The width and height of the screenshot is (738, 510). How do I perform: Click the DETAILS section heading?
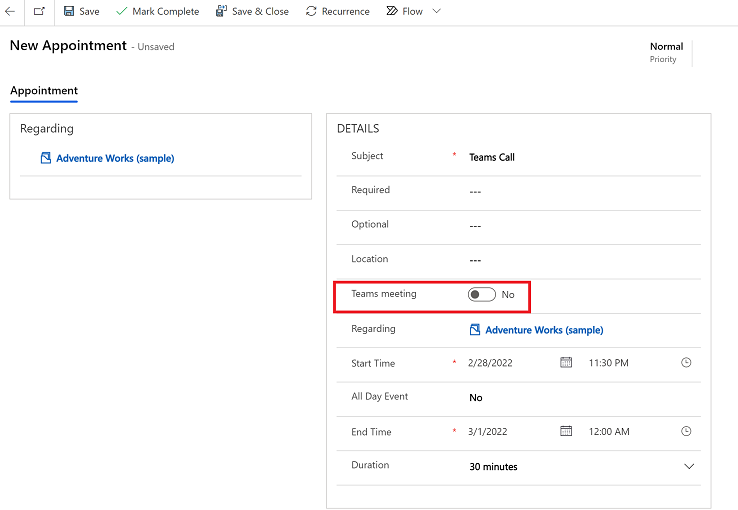pyautogui.click(x=358, y=128)
